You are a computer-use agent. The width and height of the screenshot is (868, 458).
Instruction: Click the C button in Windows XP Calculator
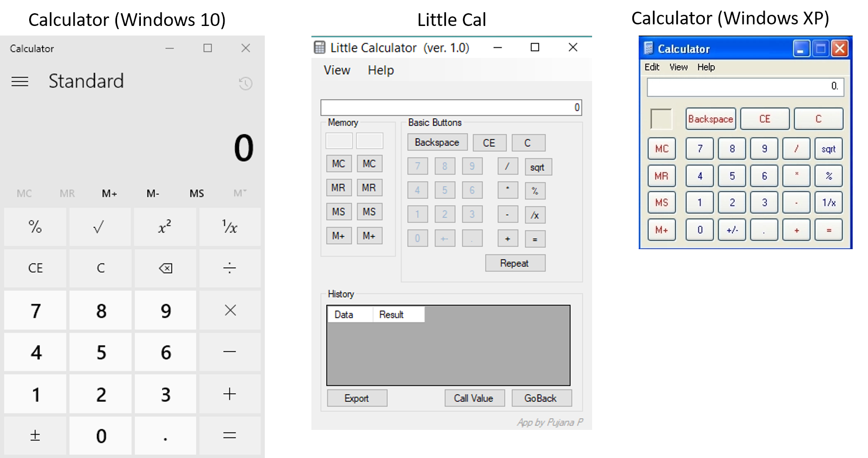tap(818, 119)
